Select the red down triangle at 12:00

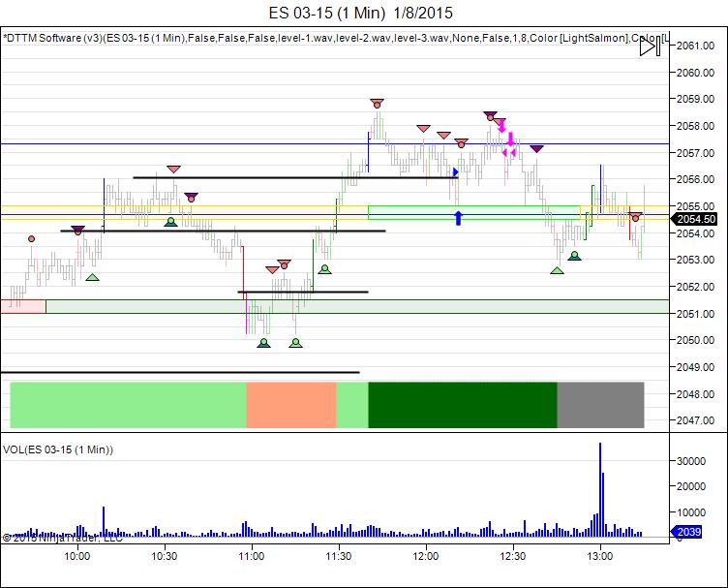click(423, 128)
